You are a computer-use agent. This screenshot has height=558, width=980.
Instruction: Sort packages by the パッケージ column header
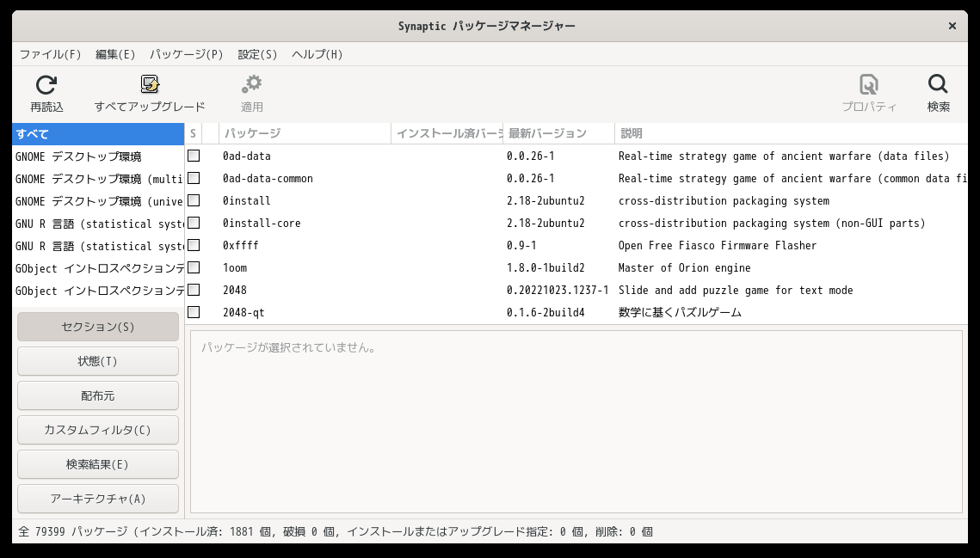[x=250, y=133]
